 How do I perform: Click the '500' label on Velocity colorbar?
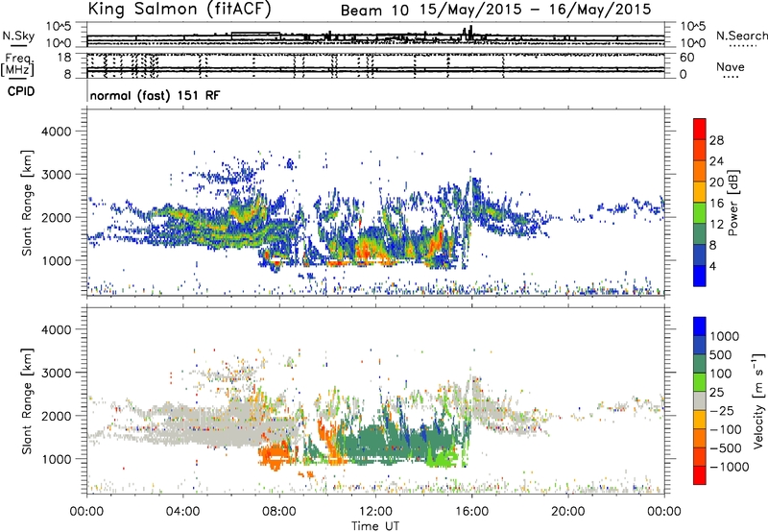(x=721, y=355)
